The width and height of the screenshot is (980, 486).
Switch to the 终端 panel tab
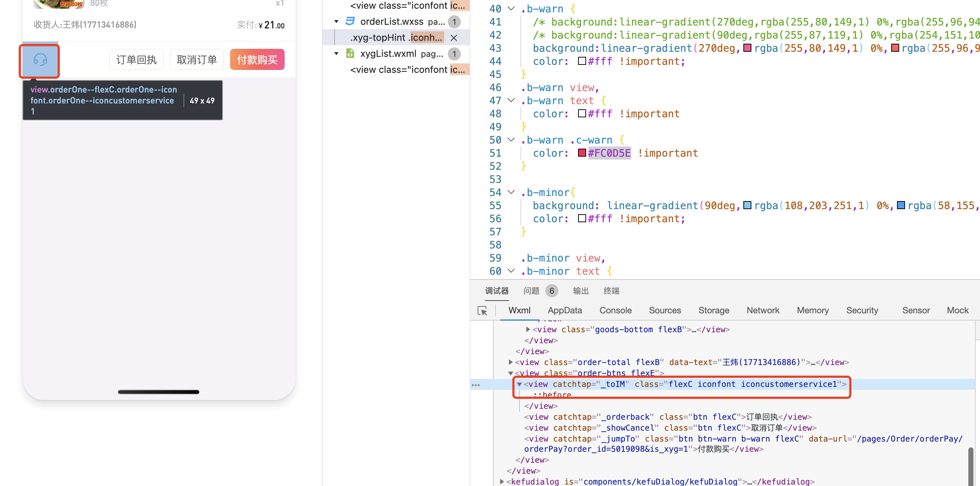[611, 291]
